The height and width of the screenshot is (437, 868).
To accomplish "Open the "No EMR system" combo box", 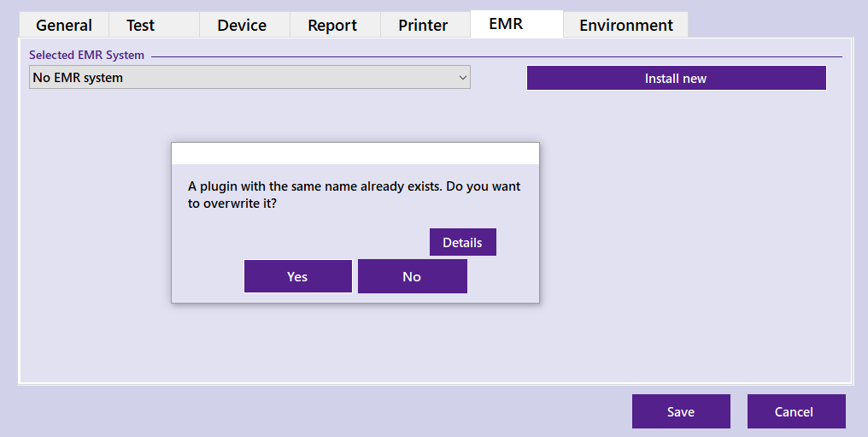I will (239, 78).
